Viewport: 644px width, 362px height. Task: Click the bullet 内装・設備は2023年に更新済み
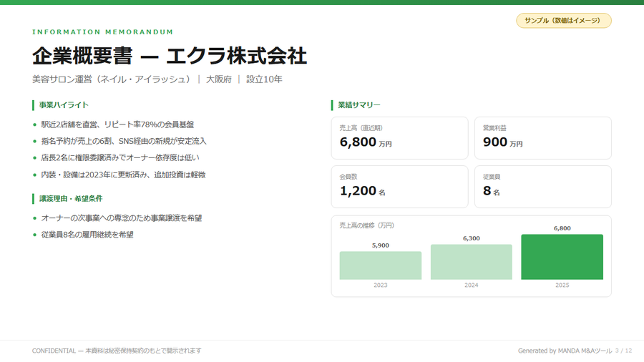(123, 175)
